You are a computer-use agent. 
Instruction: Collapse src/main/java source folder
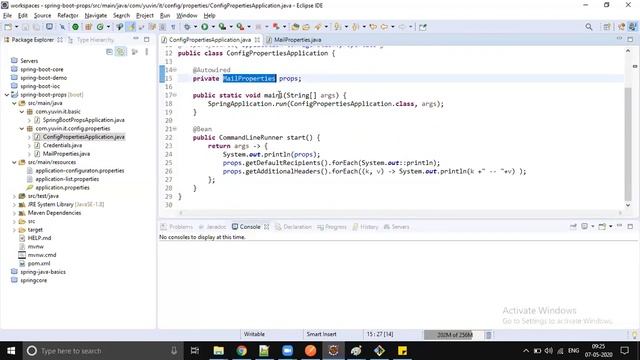pyautogui.click(x=14, y=103)
